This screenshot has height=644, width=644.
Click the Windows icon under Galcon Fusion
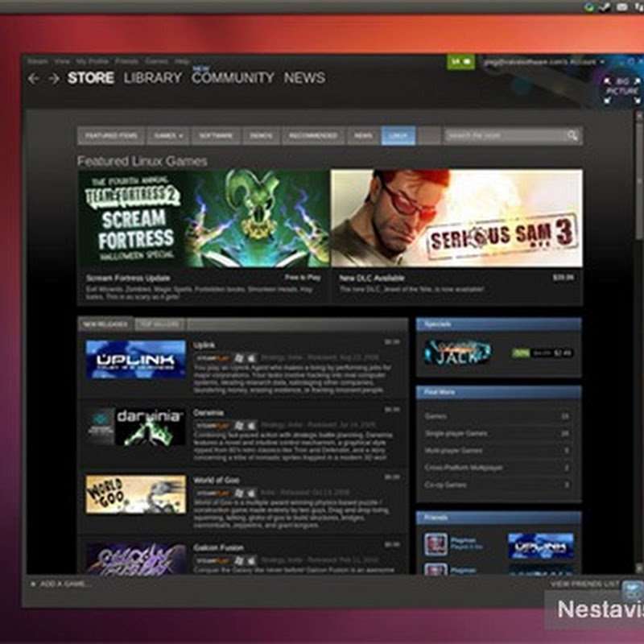(238, 560)
